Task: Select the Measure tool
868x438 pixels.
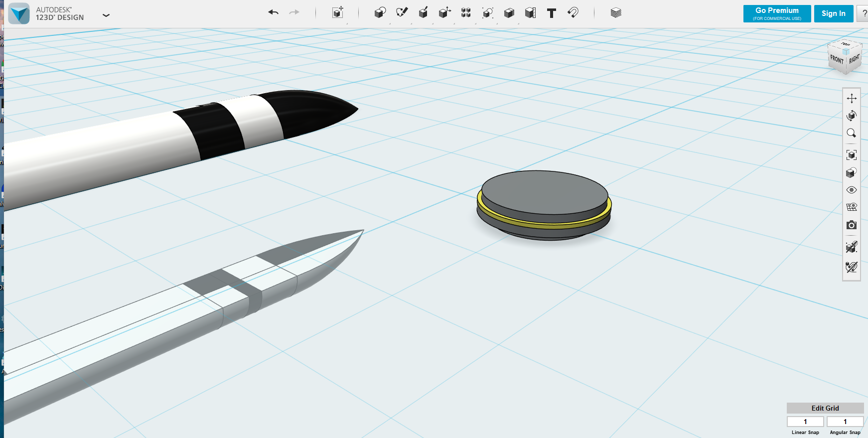Action: [x=530, y=12]
